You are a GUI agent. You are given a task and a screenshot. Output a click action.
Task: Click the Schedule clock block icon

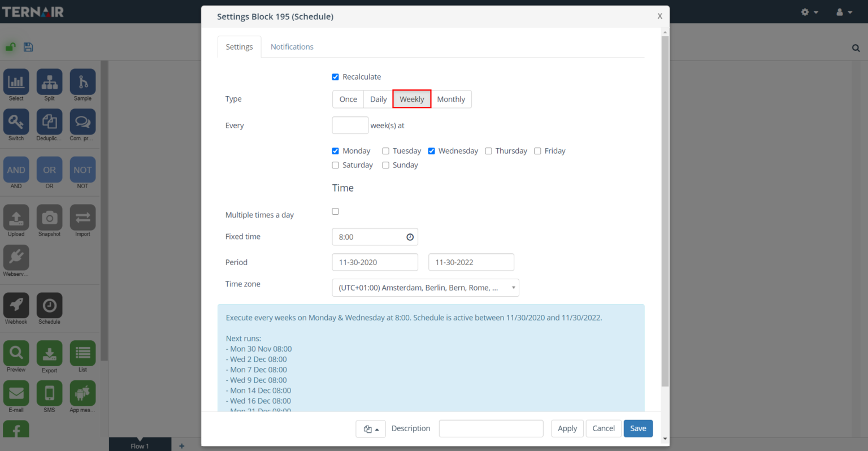tap(49, 306)
